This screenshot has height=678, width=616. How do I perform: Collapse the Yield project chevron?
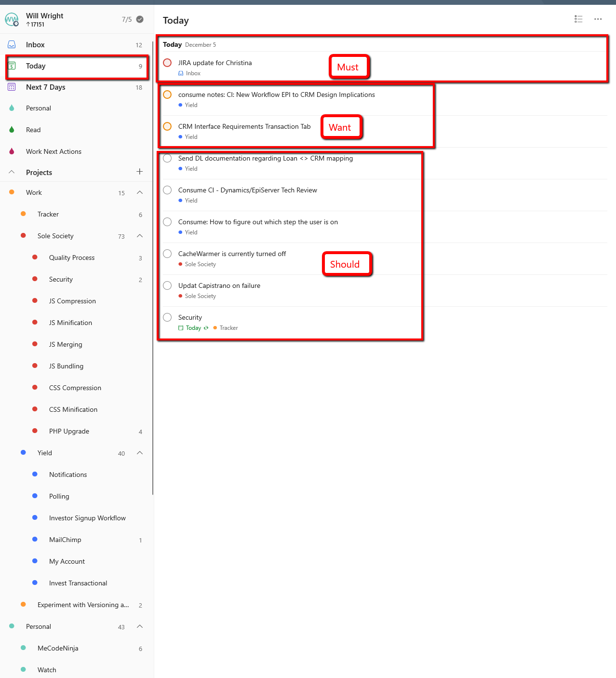140,453
